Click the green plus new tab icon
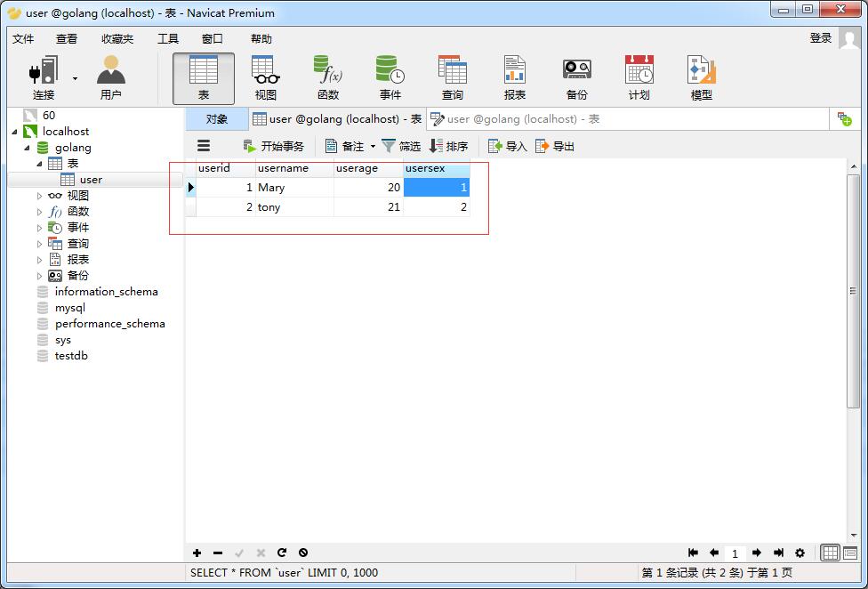Viewport: 868px width, 589px height. pyautogui.click(x=844, y=119)
